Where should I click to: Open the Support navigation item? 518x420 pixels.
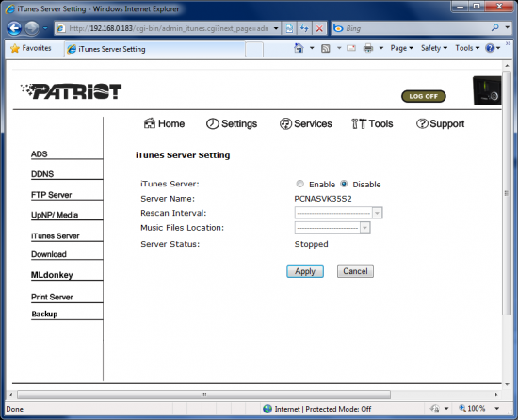tap(440, 123)
